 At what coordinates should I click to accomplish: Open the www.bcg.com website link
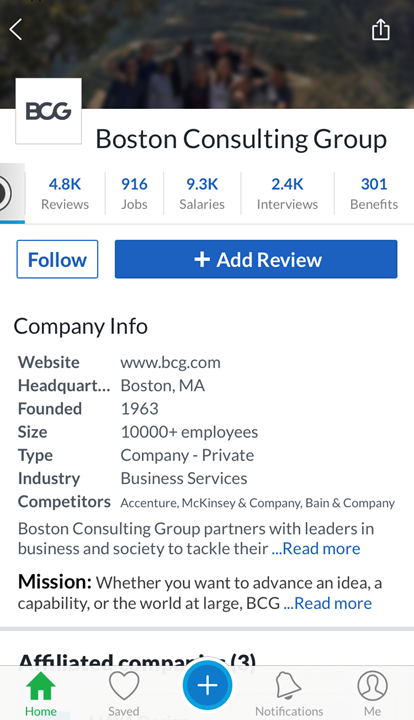click(x=170, y=362)
